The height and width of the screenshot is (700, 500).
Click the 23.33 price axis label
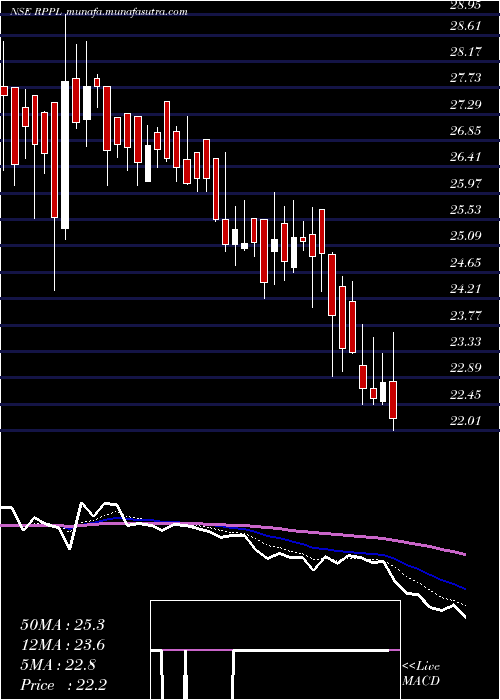click(465, 342)
